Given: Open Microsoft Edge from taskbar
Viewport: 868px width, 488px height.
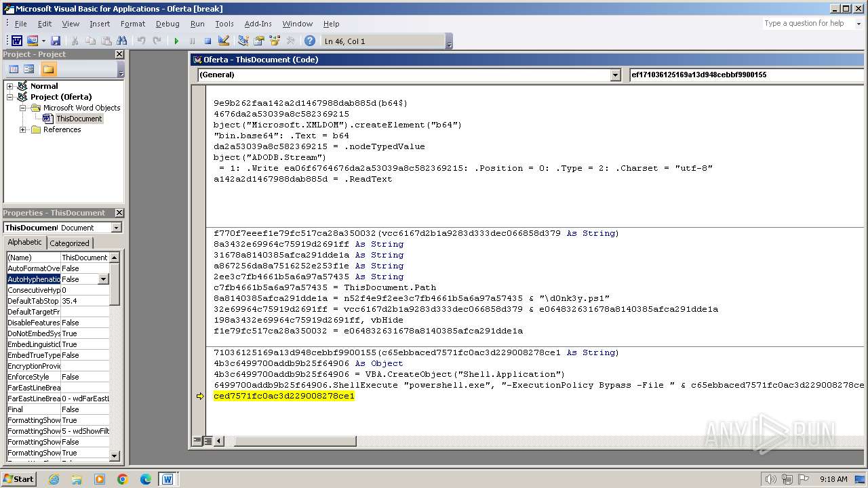Looking at the screenshot, I should point(145,479).
